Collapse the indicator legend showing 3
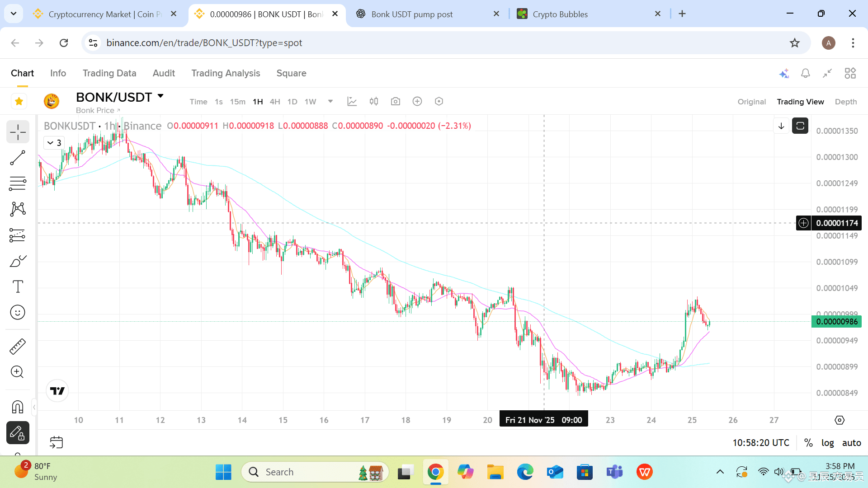Screen dimensions: 868x488 [x=54, y=143]
